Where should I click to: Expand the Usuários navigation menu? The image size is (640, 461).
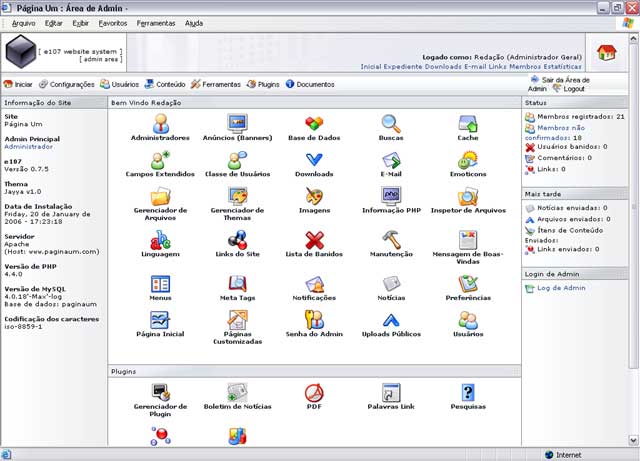click(x=120, y=85)
